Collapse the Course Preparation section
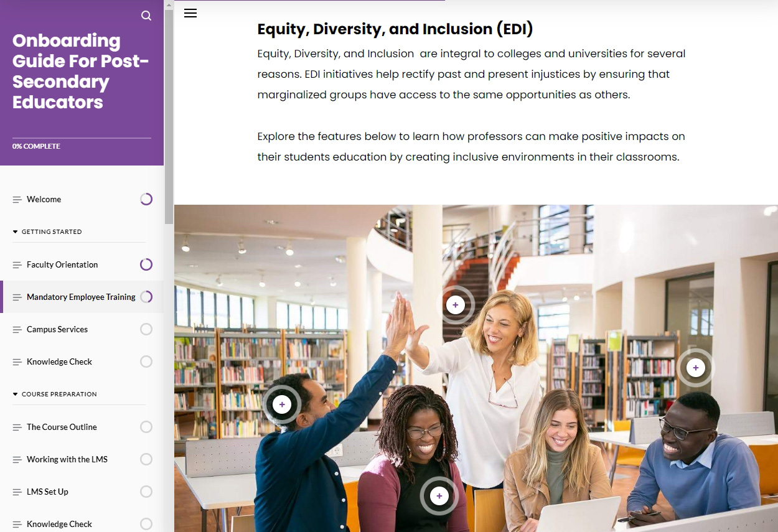 click(55, 394)
